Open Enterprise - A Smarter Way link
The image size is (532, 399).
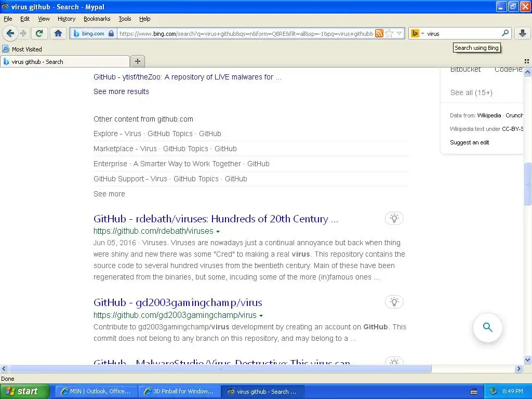[x=181, y=164]
